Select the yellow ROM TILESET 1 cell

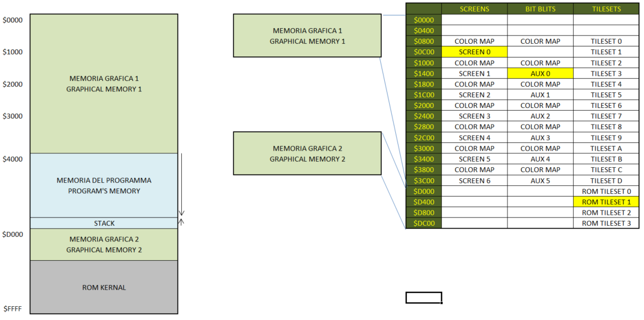pyautogui.click(x=606, y=202)
